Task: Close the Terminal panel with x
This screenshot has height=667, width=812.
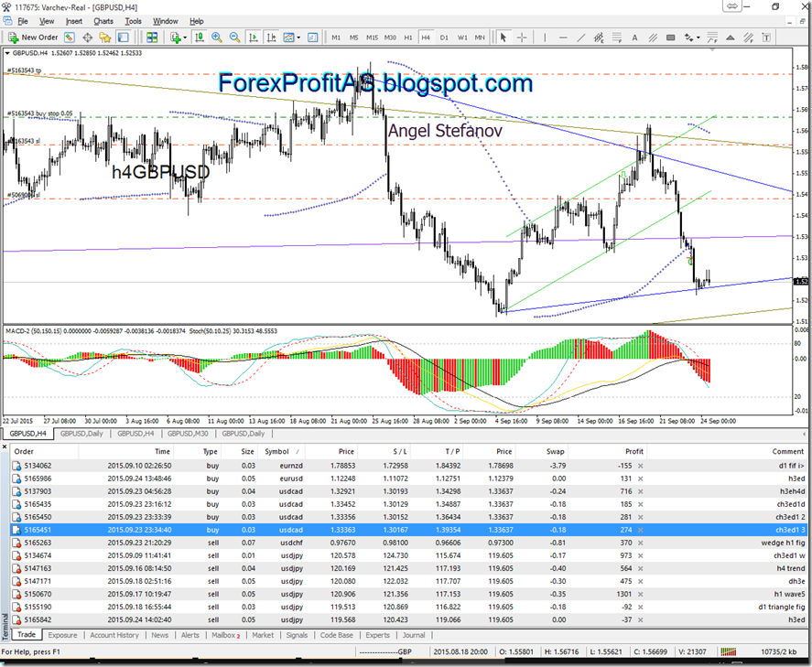Action: pos(5,446)
